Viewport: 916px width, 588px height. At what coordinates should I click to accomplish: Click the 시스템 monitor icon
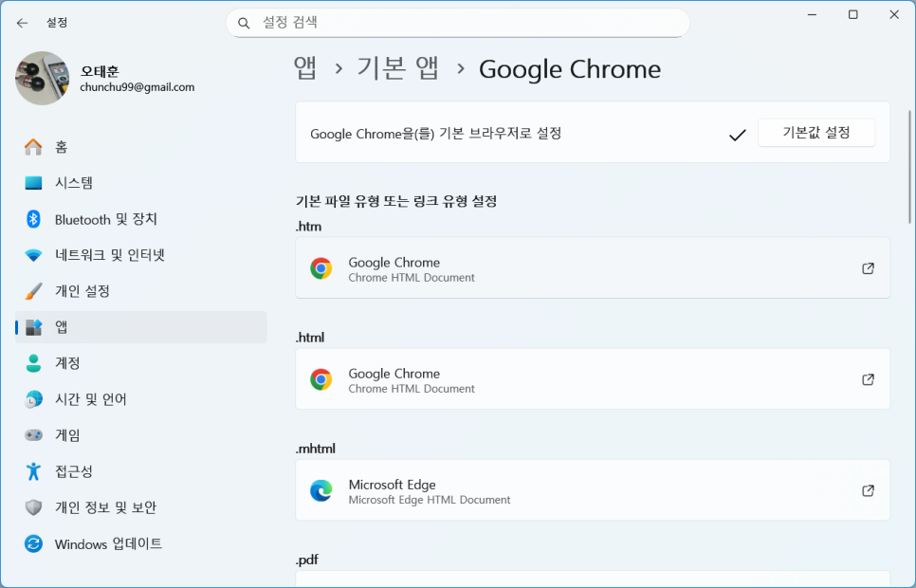click(x=33, y=183)
